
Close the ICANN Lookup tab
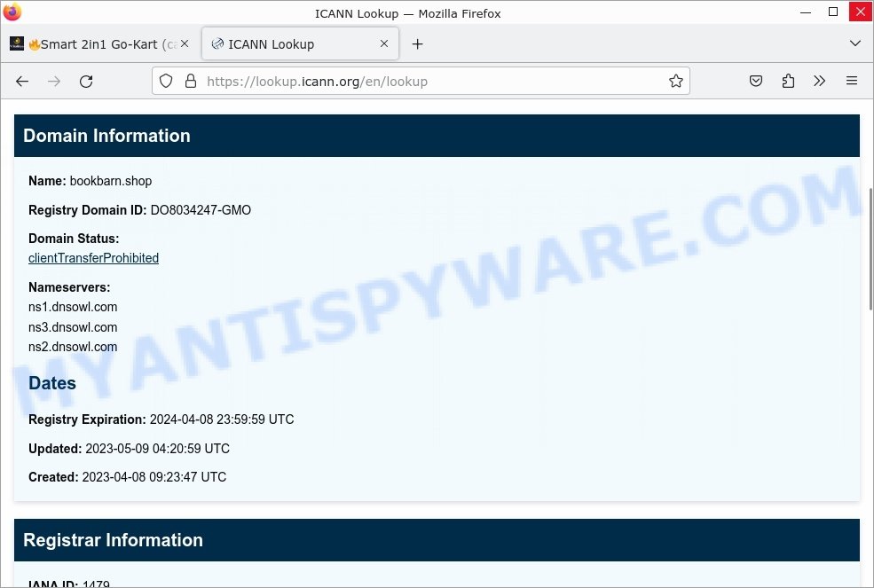[x=384, y=43]
